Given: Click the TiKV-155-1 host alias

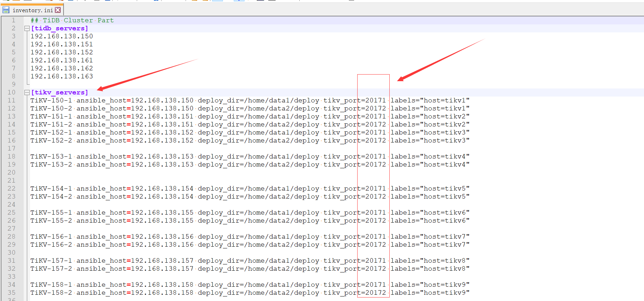Looking at the screenshot, I should [x=51, y=213].
